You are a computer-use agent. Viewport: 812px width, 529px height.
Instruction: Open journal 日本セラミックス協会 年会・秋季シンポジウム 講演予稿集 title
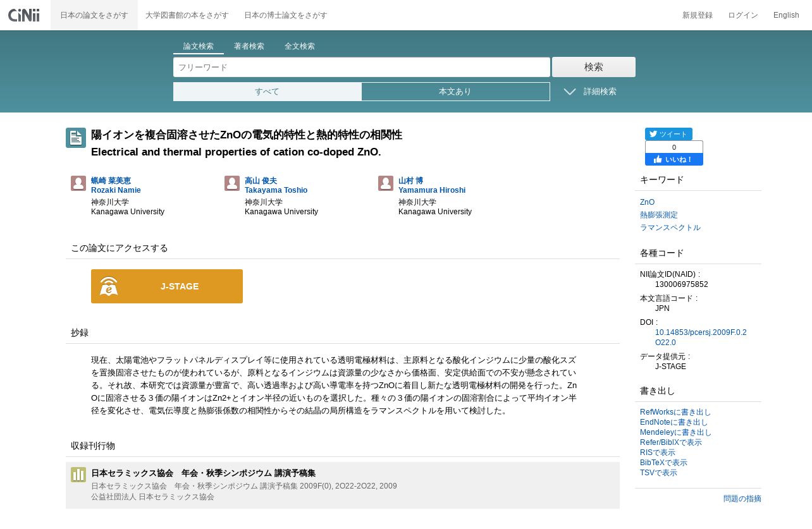[x=203, y=473]
